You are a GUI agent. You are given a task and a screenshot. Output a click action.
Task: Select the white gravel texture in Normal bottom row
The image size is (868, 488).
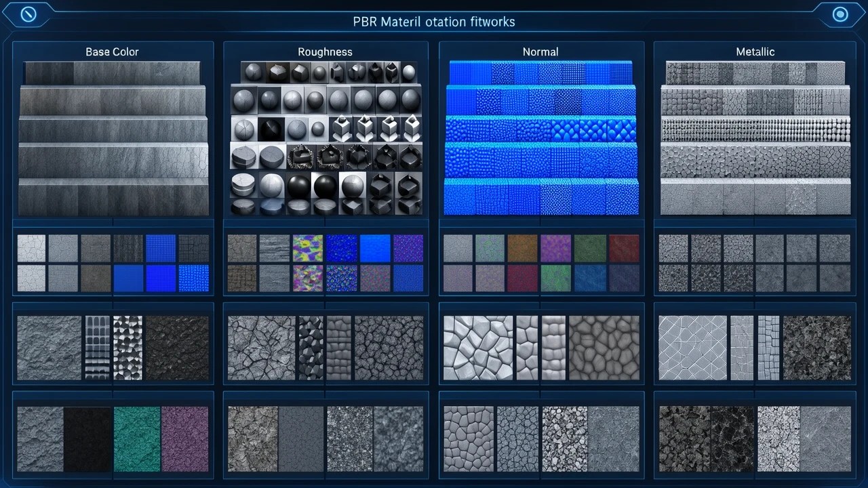(565, 439)
